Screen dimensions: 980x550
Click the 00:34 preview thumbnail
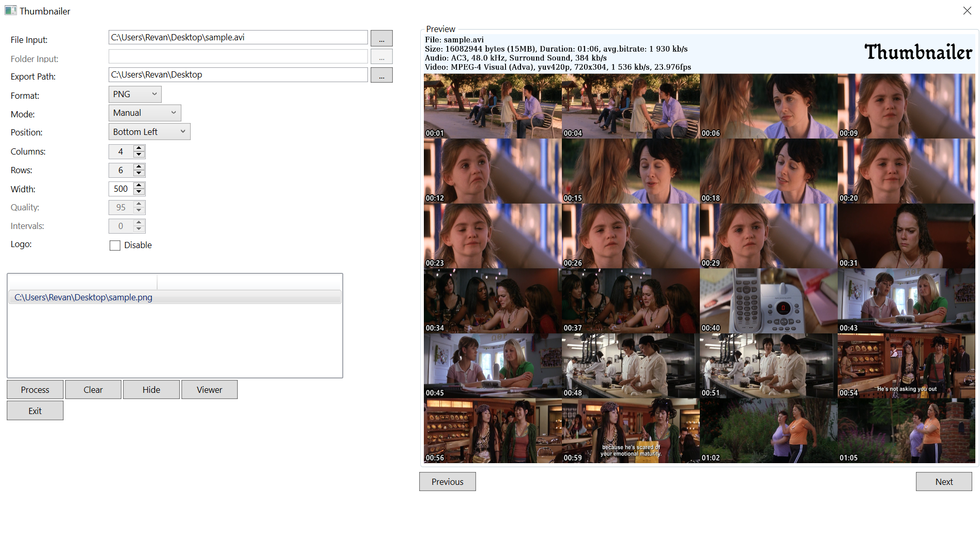(493, 301)
